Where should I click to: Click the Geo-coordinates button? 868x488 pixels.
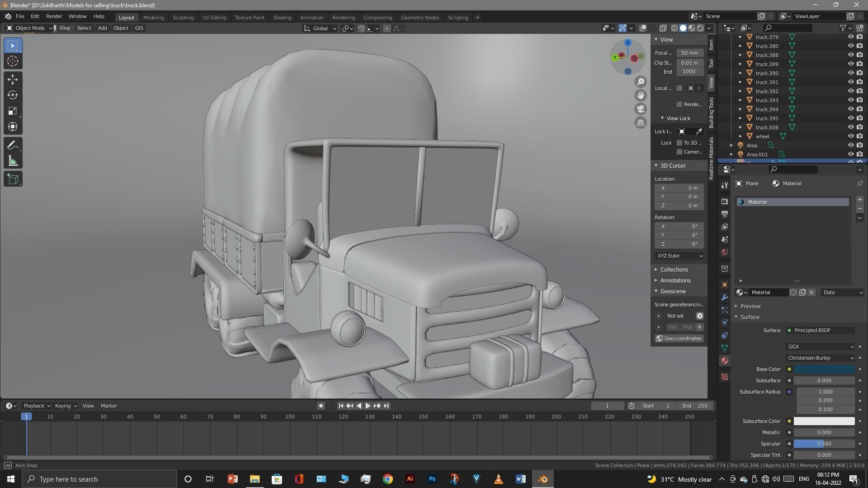(679, 338)
